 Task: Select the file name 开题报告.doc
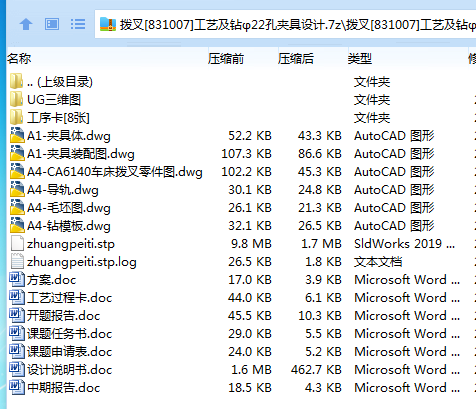(x=63, y=316)
